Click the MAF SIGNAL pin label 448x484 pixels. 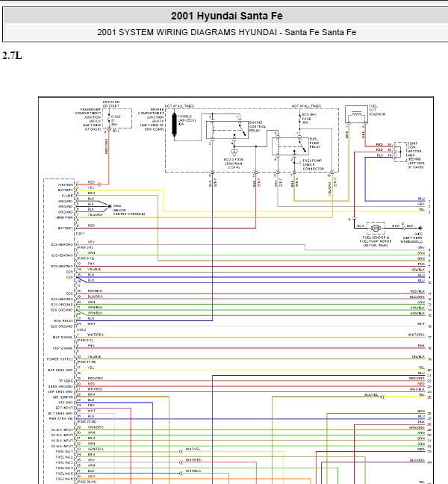click(63, 337)
